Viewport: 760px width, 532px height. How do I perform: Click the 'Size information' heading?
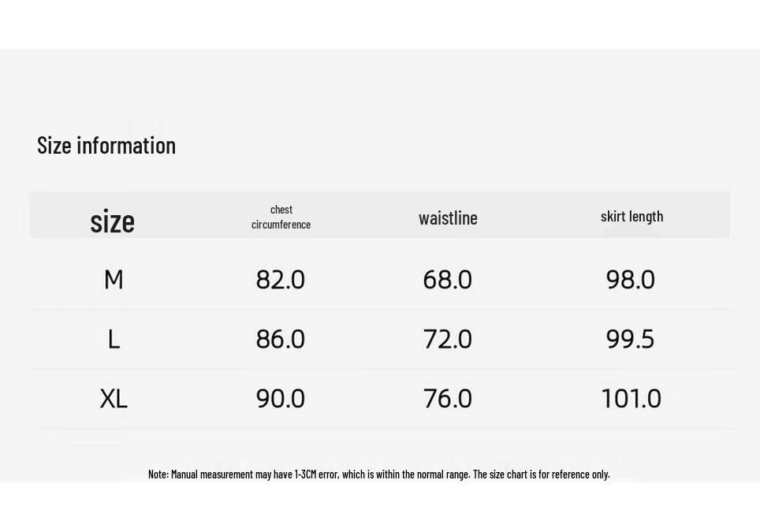(x=106, y=145)
